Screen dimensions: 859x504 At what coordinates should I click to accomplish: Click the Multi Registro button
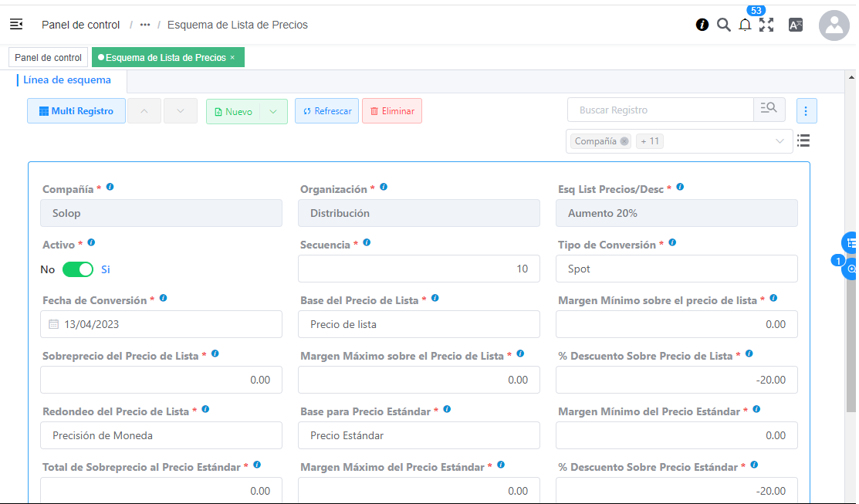tap(76, 111)
